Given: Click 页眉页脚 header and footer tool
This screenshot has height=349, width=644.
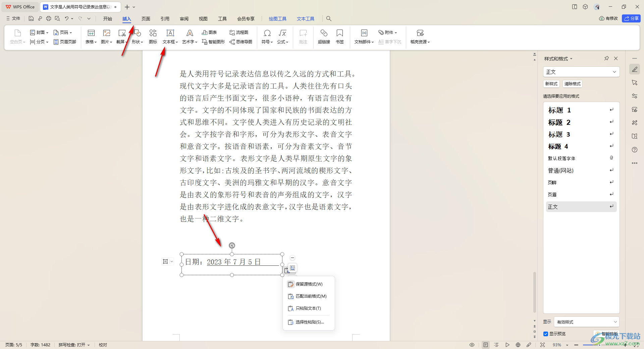Looking at the screenshot, I should pyautogui.click(x=65, y=42).
